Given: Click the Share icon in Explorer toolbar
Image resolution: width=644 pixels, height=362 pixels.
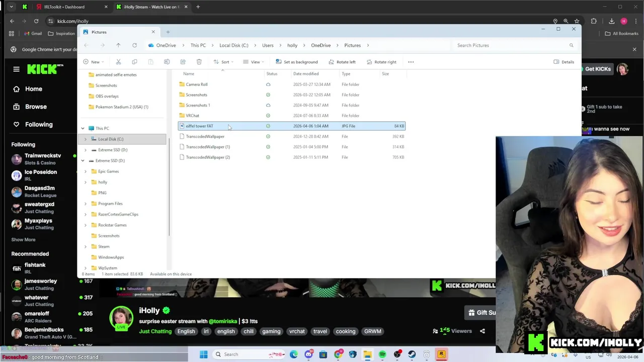Looking at the screenshot, I should (183, 62).
